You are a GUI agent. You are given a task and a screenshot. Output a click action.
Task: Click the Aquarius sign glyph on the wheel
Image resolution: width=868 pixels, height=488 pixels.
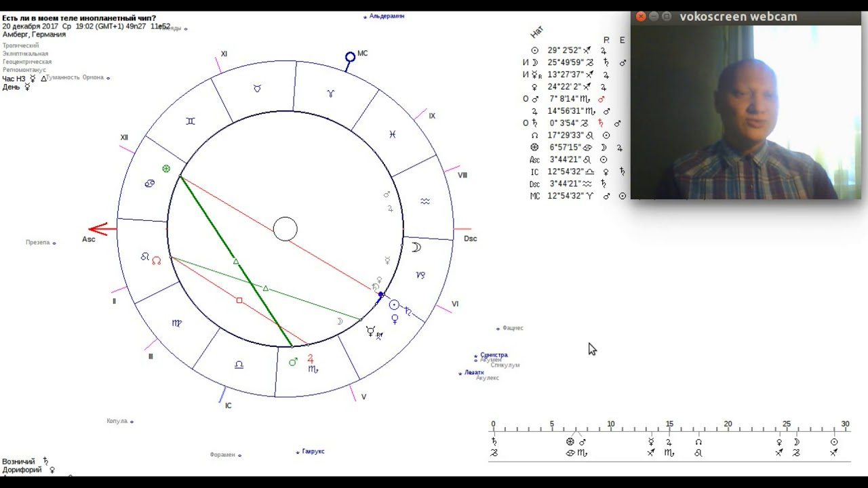click(425, 201)
